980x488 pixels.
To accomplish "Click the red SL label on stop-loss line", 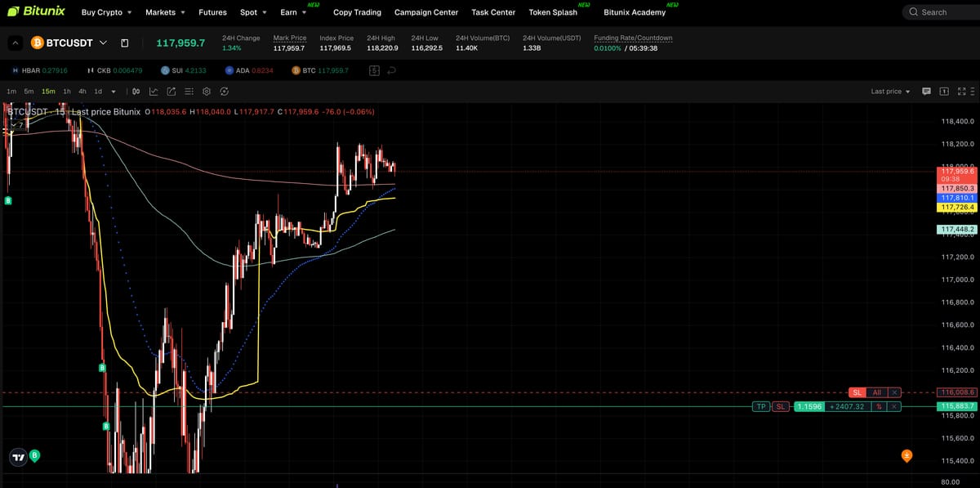I will (857, 392).
